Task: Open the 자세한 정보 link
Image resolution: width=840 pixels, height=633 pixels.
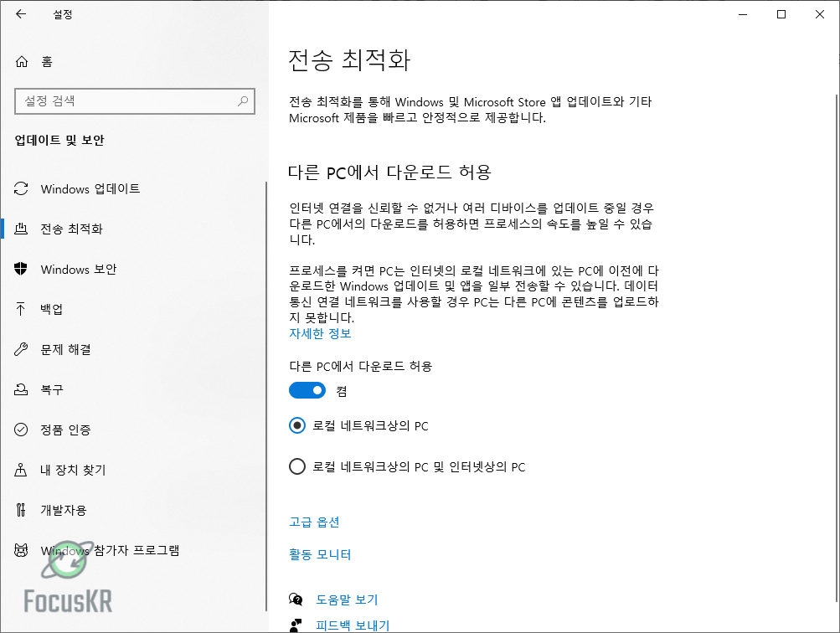Action: (x=320, y=333)
